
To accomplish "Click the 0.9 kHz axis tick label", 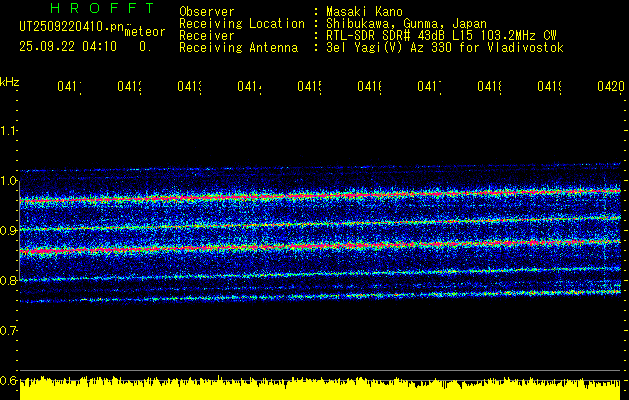I will point(8,230).
